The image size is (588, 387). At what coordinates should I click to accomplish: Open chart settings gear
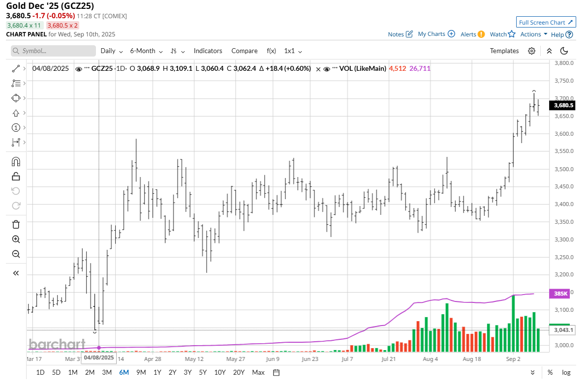(531, 51)
